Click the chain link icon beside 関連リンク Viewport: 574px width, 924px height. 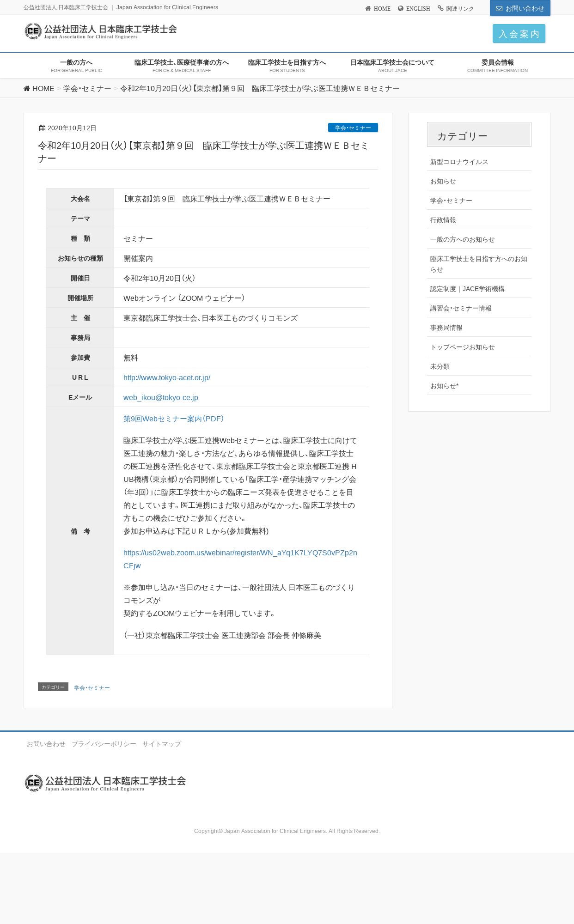pos(440,8)
